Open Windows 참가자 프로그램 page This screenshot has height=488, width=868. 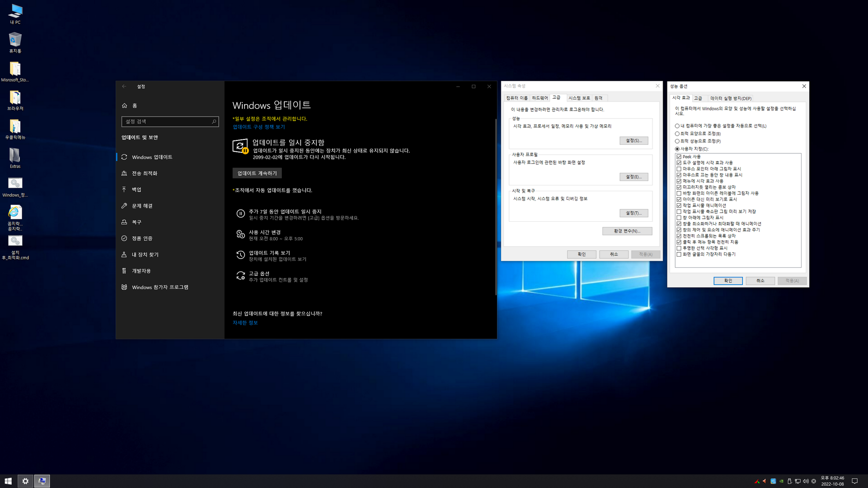tap(170, 287)
